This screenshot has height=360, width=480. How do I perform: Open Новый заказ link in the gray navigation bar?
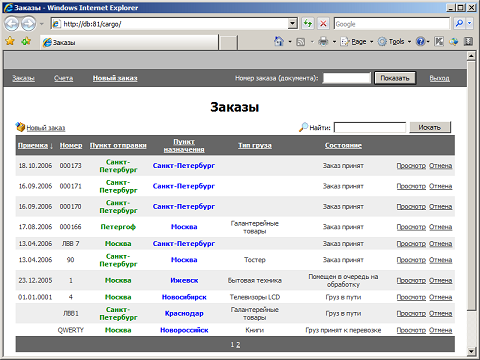pos(115,78)
